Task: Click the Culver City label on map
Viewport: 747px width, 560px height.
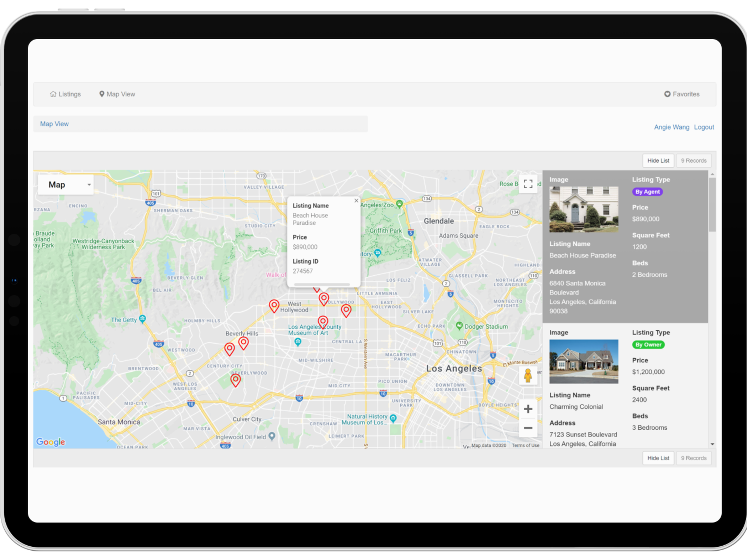Action: [x=247, y=419]
